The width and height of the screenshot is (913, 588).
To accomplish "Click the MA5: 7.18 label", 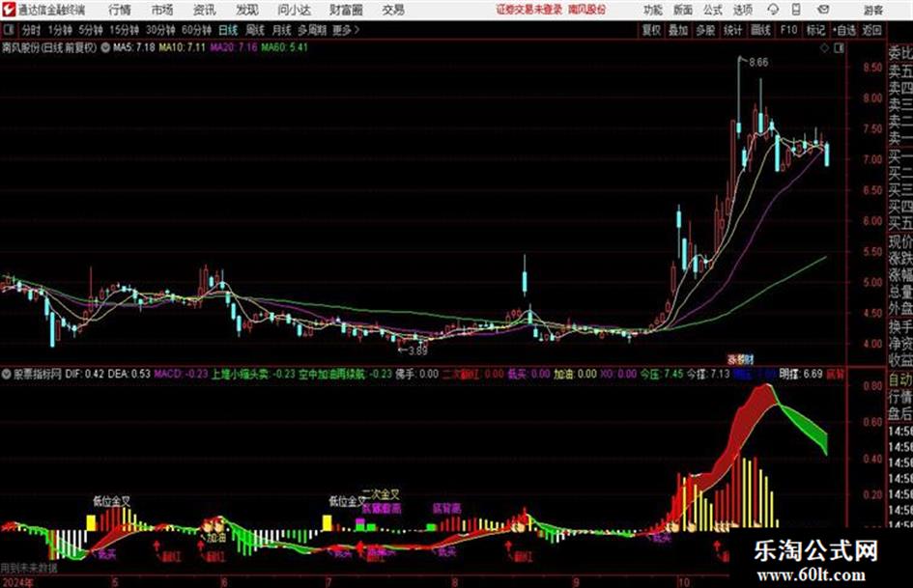I will click(x=134, y=47).
